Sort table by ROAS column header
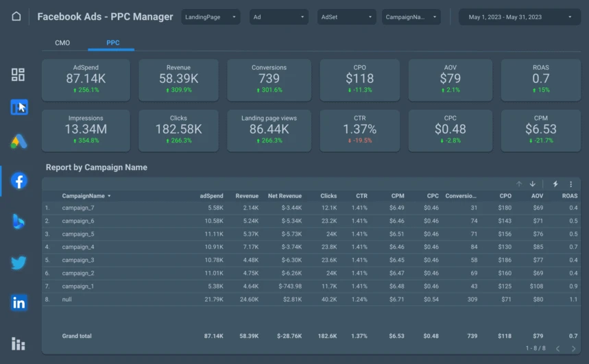The image size is (589, 364). coord(570,196)
